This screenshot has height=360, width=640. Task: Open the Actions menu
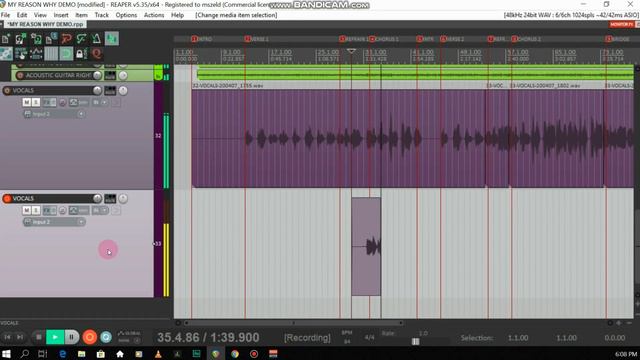[x=154, y=15]
